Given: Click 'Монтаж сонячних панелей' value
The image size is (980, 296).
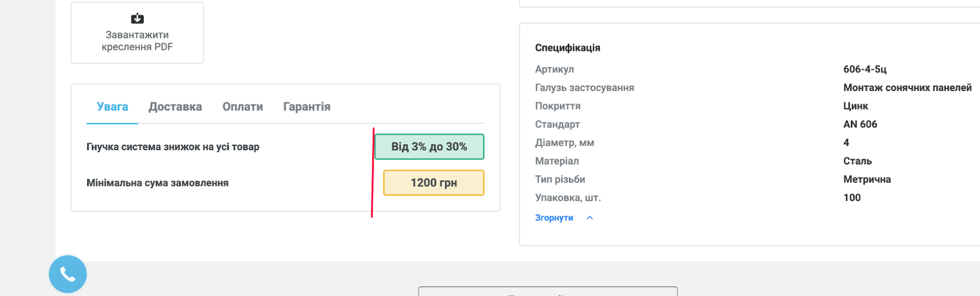Looking at the screenshot, I should point(907,88).
